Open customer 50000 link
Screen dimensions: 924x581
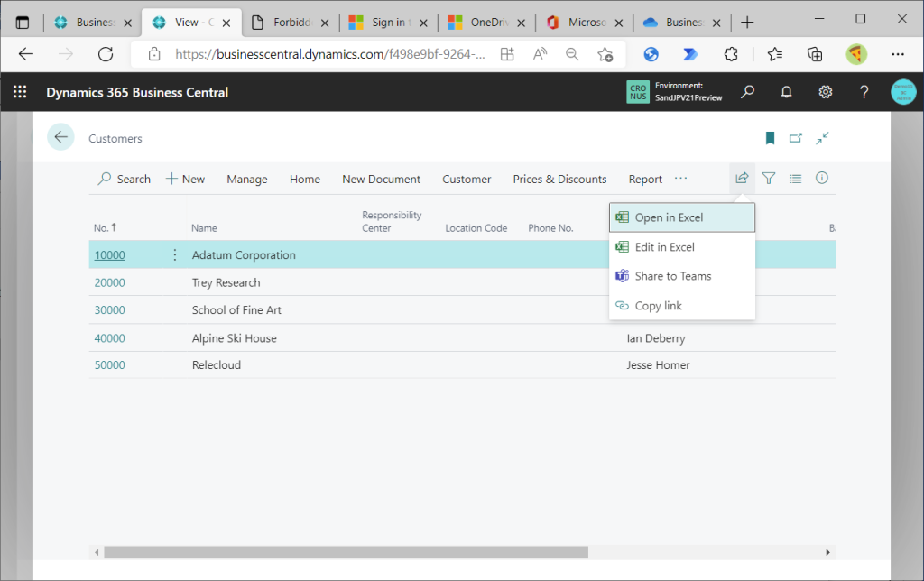pyautogui.click(x=109, y=364)
